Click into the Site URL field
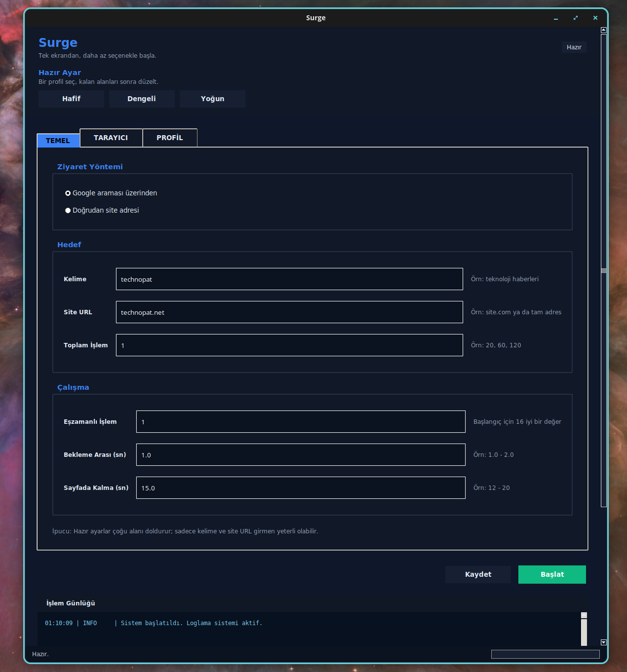 (x=289, y=312)
